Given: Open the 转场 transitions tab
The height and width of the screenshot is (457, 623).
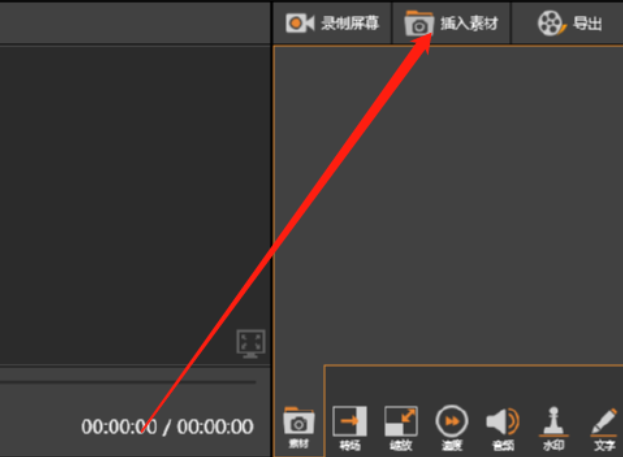Looking at the screenshot, I should 350,428.
